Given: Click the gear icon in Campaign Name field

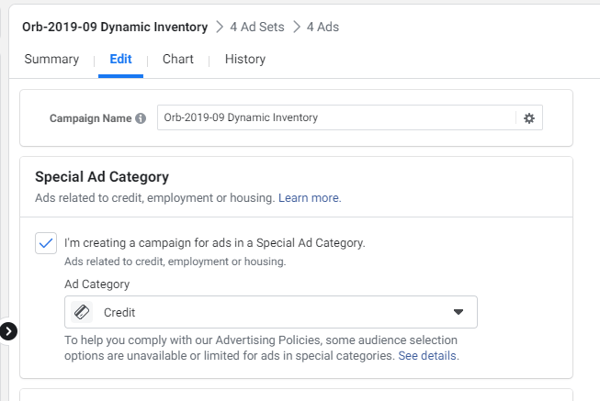Looking at the screenshot, I should tap(529, 118).
